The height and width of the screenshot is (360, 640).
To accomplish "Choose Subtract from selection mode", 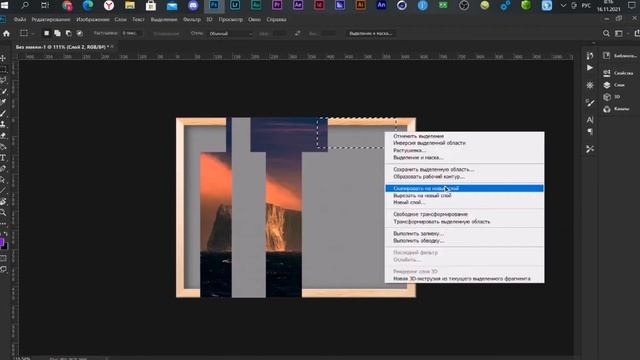I will (69, 33).
